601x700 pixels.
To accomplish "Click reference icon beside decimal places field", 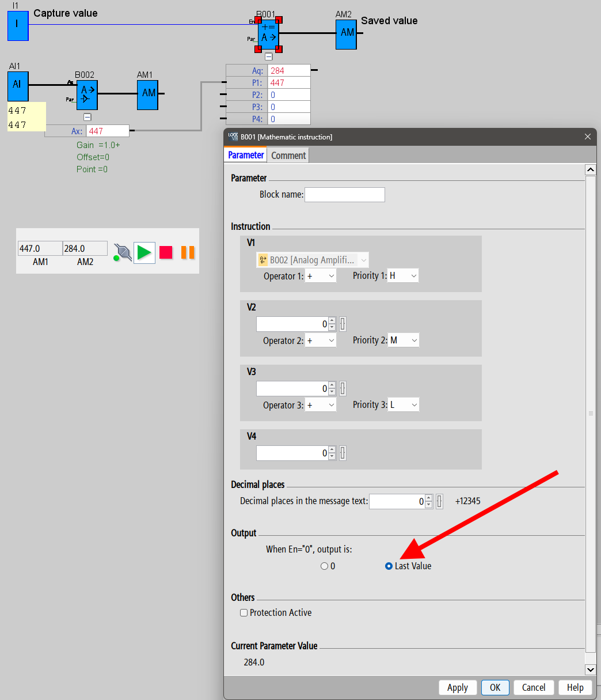I will (439, 502).
